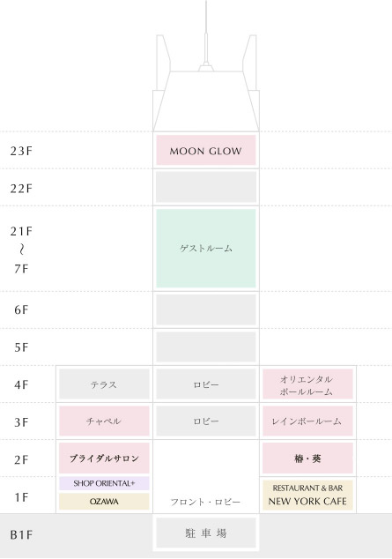This screenshot has height=559, width=392.
Task: Open the MOON GLOW block on 23F
Action: tap(206, 150)
